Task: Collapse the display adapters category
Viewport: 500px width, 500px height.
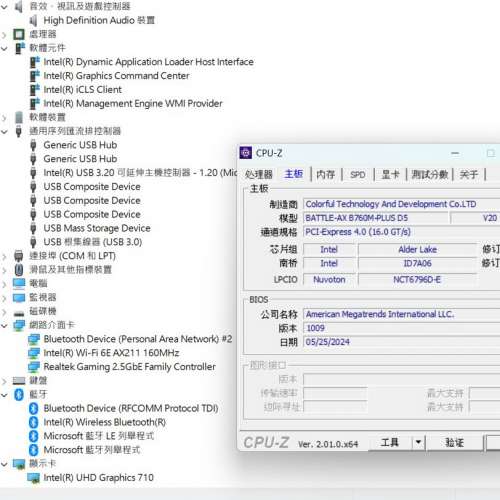Action: (4, 464)
